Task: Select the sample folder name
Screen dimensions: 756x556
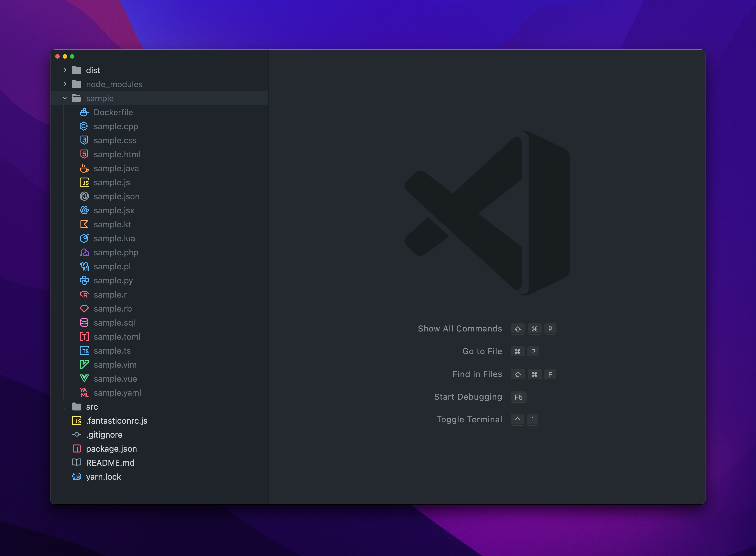Action: point(100,98)
